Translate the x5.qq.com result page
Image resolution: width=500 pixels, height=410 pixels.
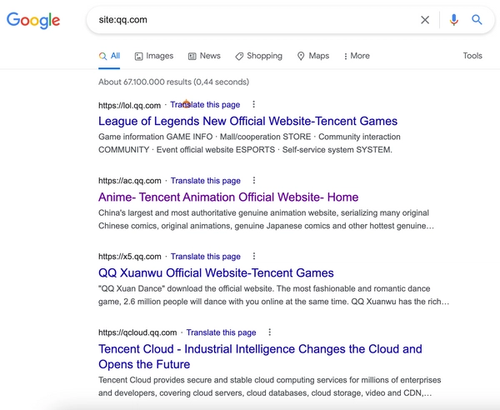pyautogui.click(x=206, y=256)
